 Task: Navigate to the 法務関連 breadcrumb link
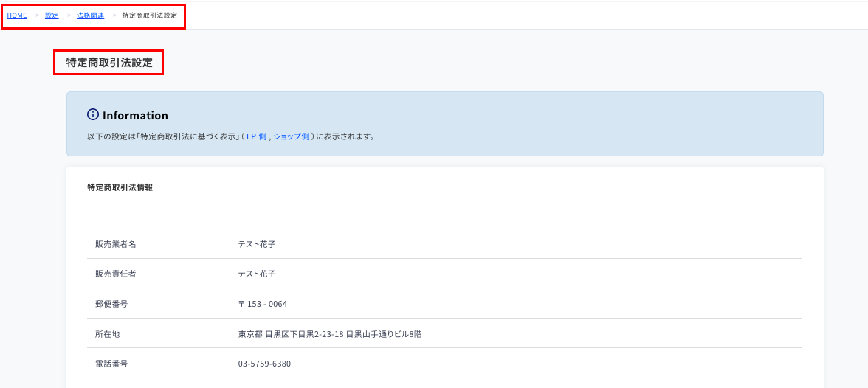coord(90,15)
